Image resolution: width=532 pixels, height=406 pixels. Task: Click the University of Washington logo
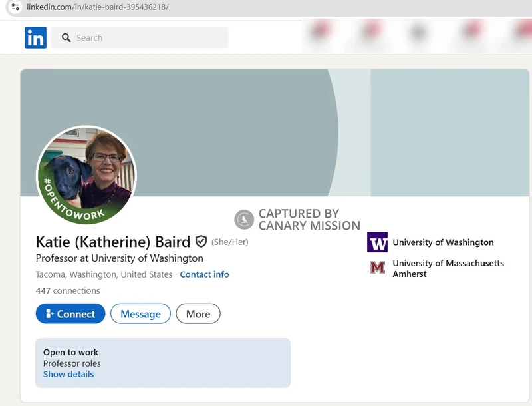pos(377,242)
